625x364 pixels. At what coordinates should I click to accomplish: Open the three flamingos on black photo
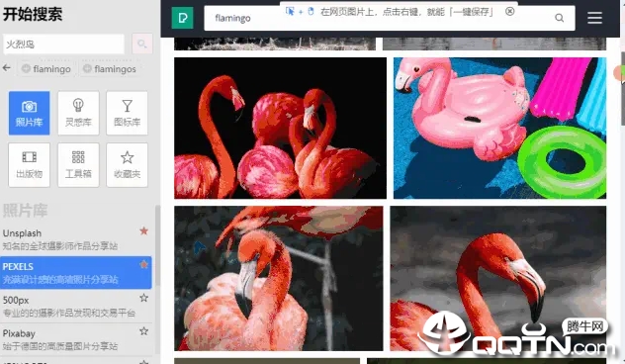(x=280, y=128)
